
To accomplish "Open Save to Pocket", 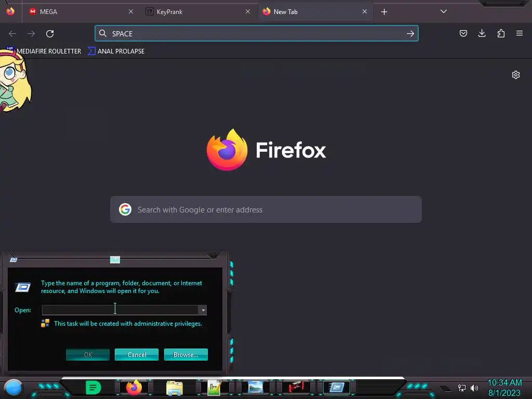I will (x=463, y=33).
